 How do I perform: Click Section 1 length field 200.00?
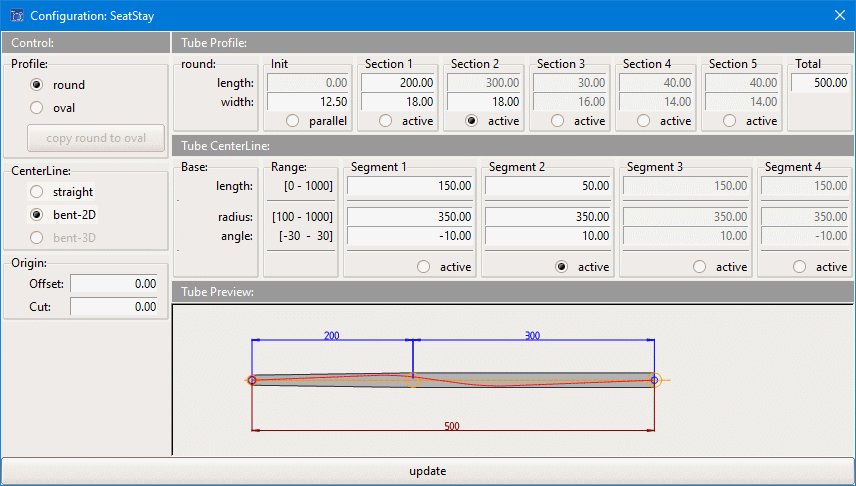(399, 83)
